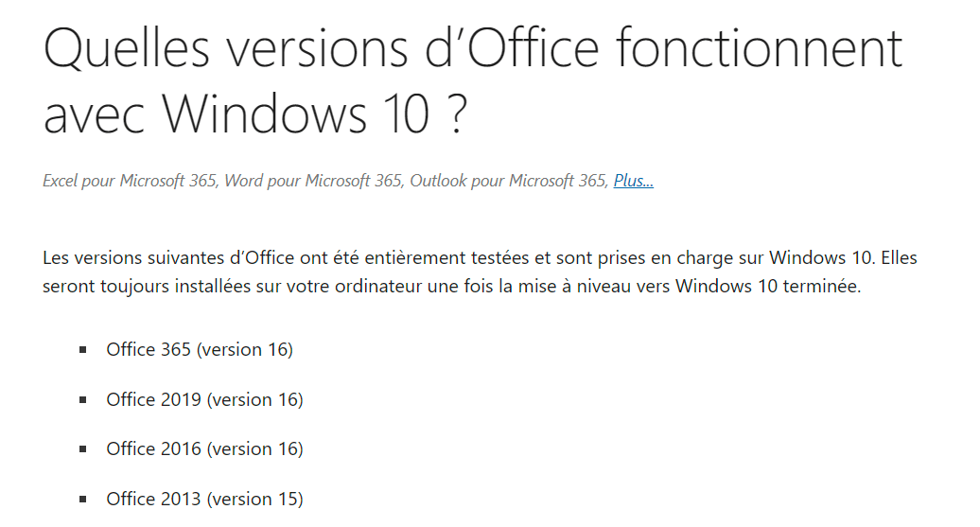
Task: Click the bullet square before Office 2019
Action: (83, 400)
